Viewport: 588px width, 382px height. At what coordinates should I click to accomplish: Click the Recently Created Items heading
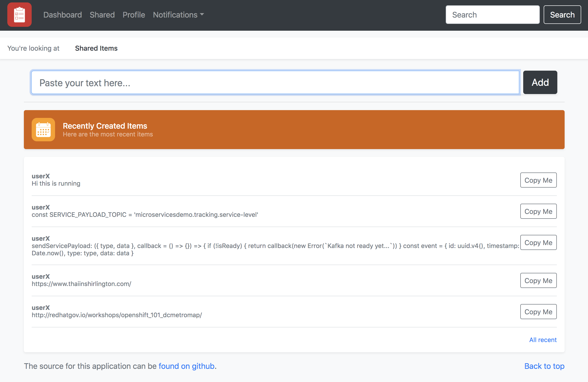tap(105, 126)
